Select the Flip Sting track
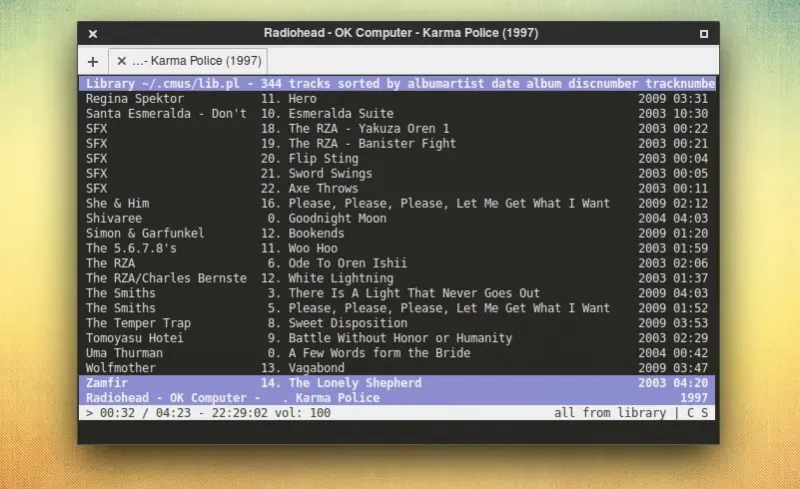 click(397, 158)
